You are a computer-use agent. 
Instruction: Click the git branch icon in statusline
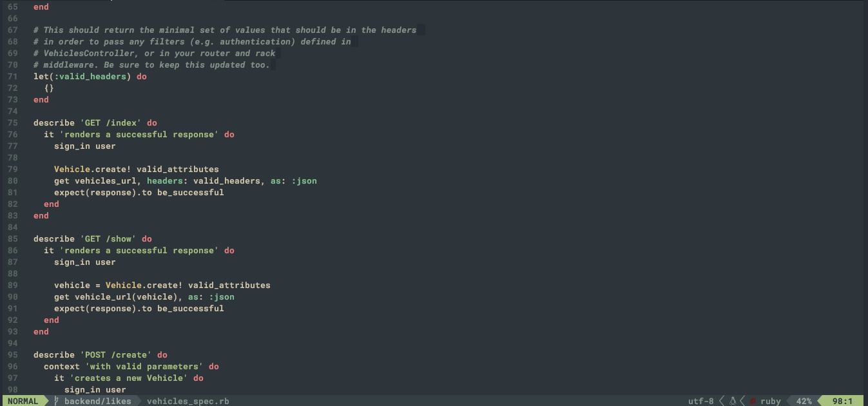click(x=57, y=401)
